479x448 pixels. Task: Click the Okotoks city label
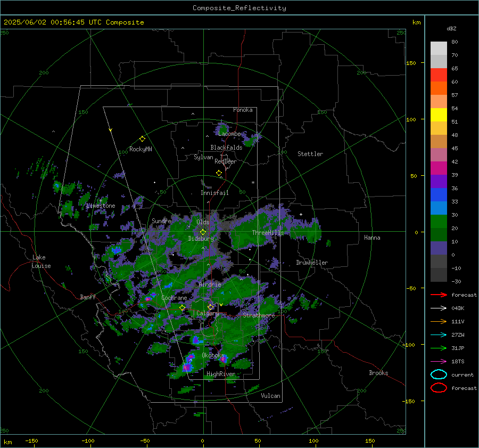(213, 355)
